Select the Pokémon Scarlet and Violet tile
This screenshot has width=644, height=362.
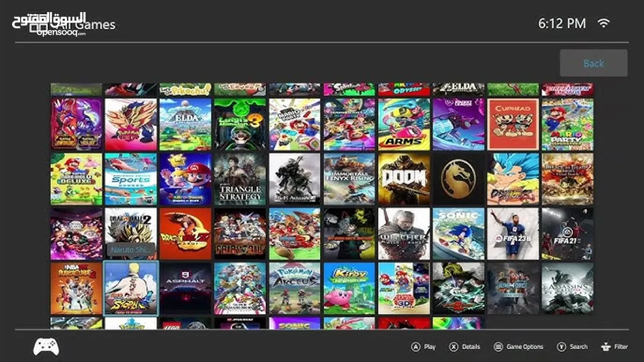tap(76, 124)
